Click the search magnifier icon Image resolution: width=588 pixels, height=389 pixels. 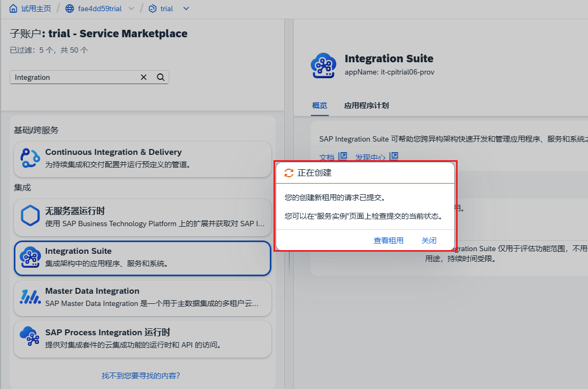[x=160, y=77]
